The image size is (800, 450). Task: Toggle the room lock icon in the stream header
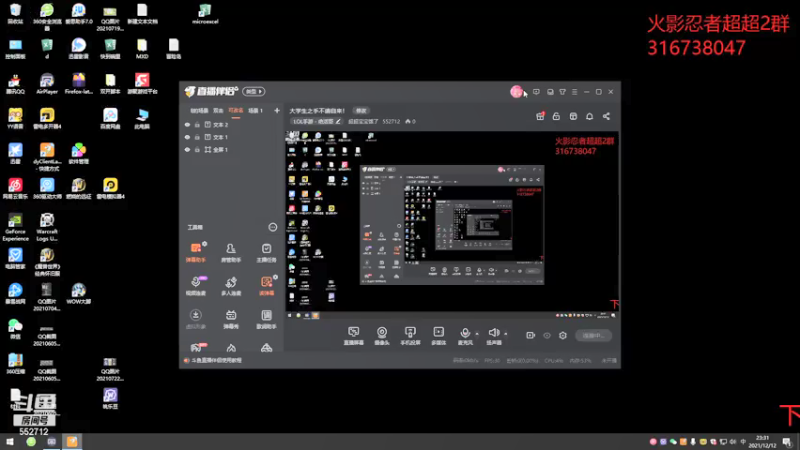point(556,116)
